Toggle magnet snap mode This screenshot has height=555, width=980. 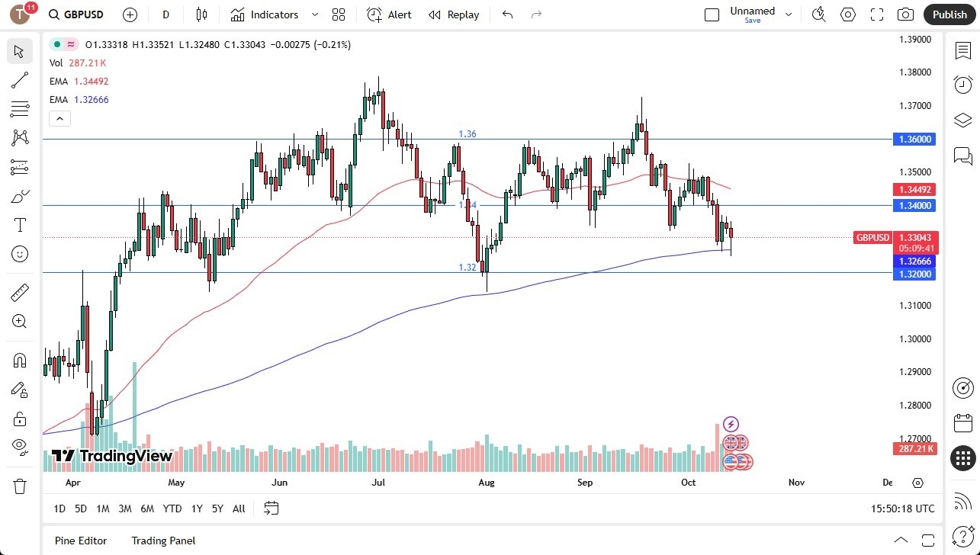click(19, 360)
